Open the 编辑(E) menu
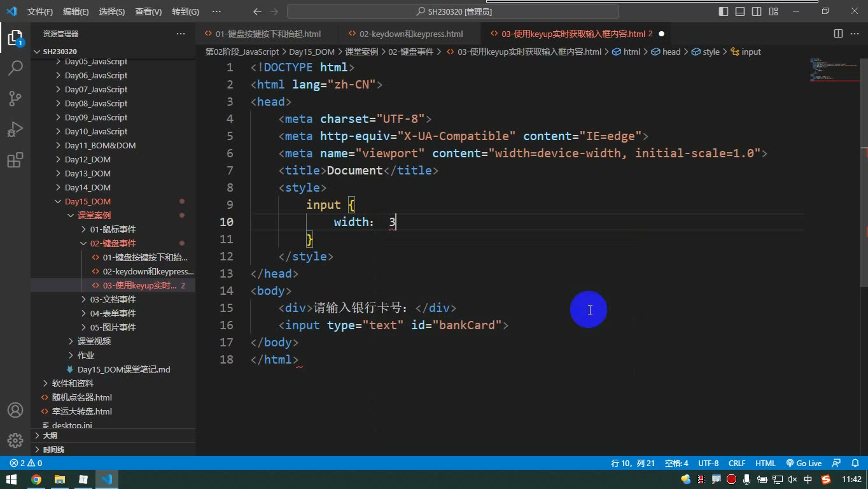This screenshot has height=489, width=868. pyautogui.click(x=76, y=11)
